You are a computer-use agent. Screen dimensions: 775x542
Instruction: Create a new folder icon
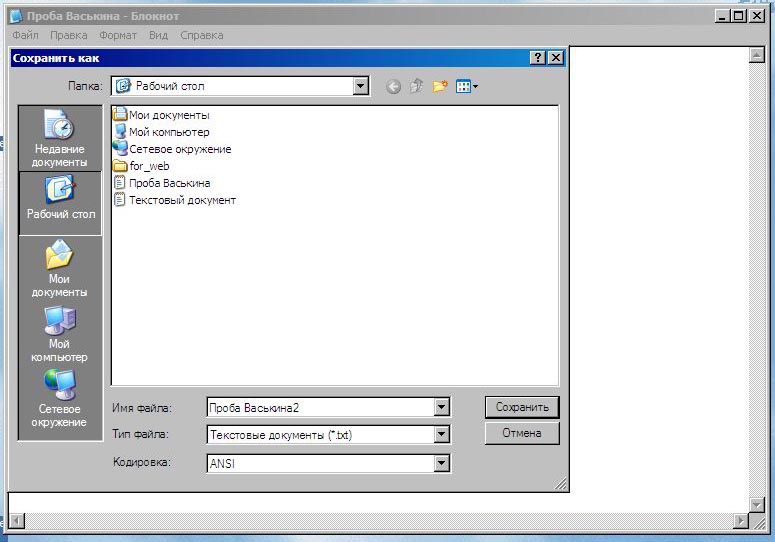[440, 86]
